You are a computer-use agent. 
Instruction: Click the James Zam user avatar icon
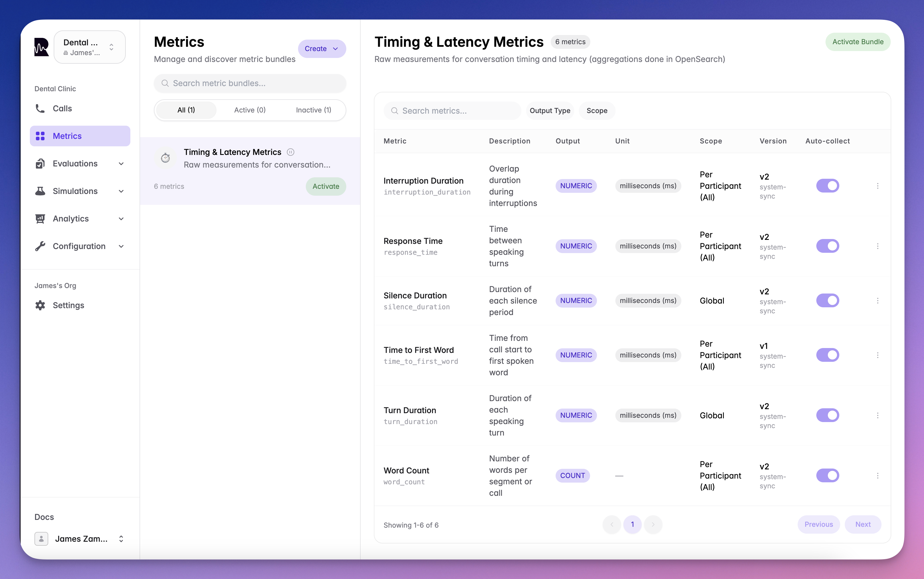click(x=41, y=539)
